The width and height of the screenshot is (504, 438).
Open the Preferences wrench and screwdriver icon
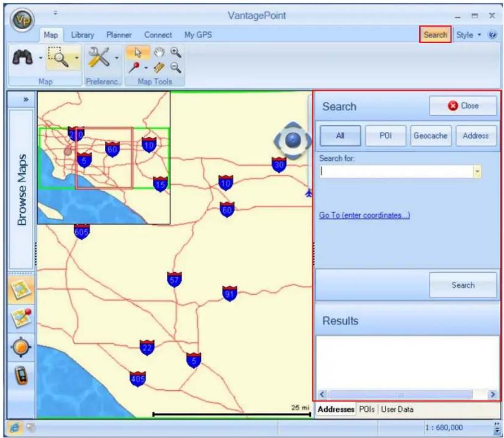pos(99,57)
